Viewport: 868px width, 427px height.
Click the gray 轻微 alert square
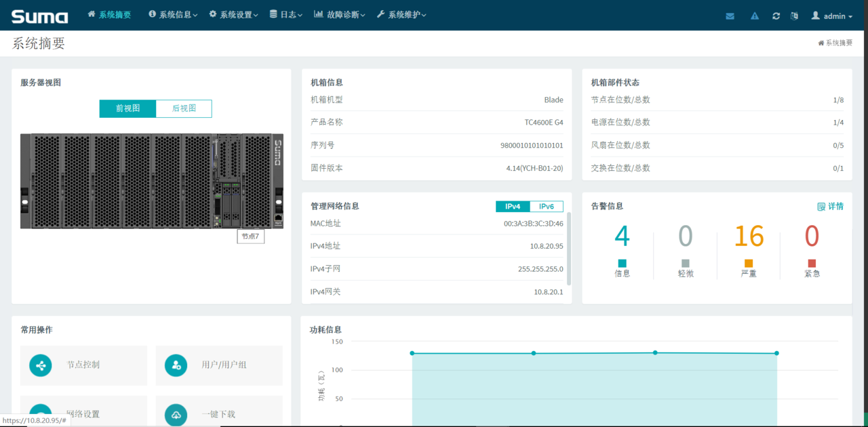pos(686,263)
